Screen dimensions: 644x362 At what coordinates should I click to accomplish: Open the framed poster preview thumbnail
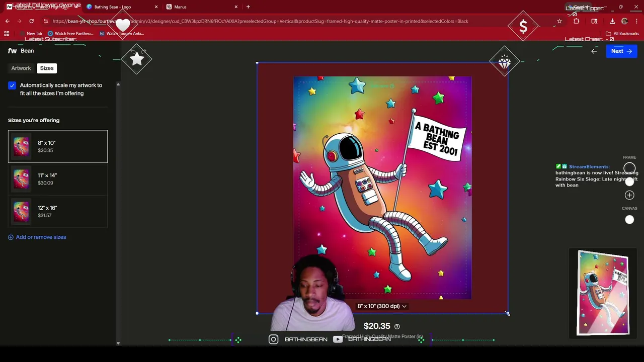click(603, 293)
